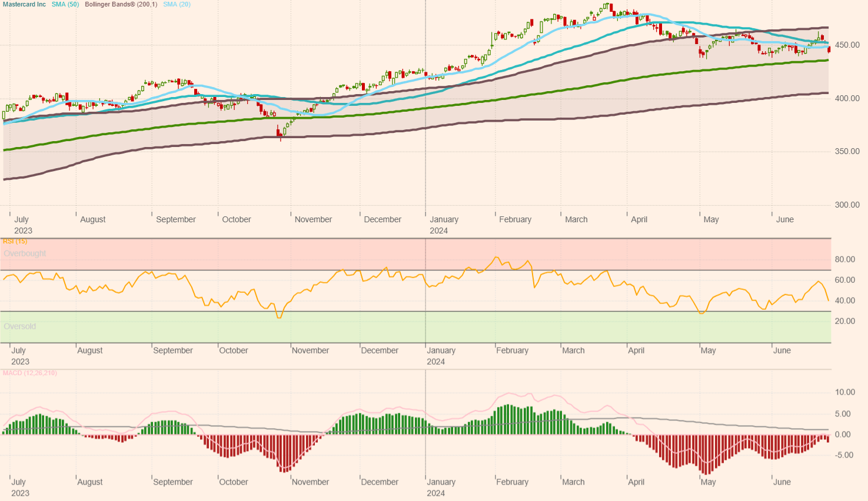Click the 400.00 price axis value
Image resolution: width=868 pixels, height=501 pixels.
pyautogui.click(x=847, y=98)
